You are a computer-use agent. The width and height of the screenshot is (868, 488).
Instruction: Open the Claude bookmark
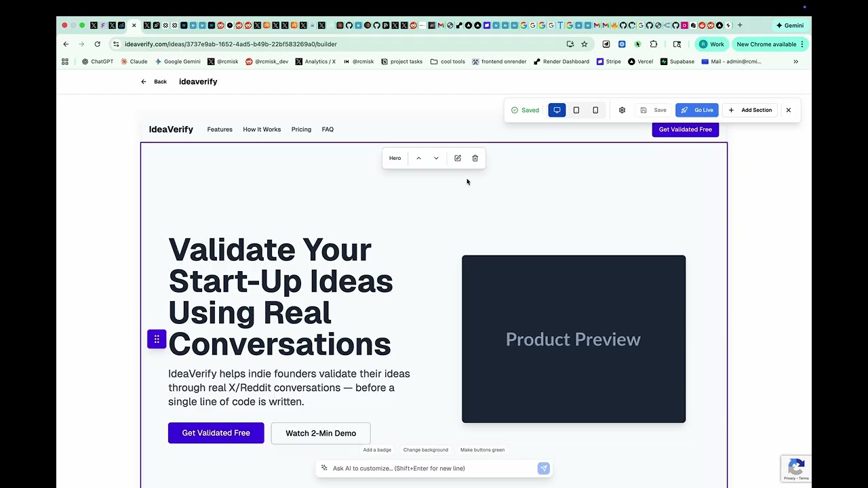134,62
